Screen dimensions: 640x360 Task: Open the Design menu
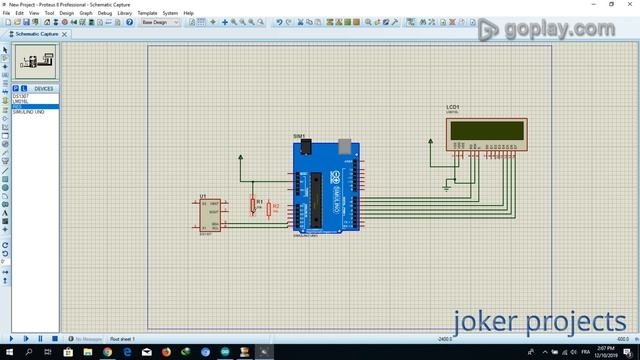pos(67,13)
